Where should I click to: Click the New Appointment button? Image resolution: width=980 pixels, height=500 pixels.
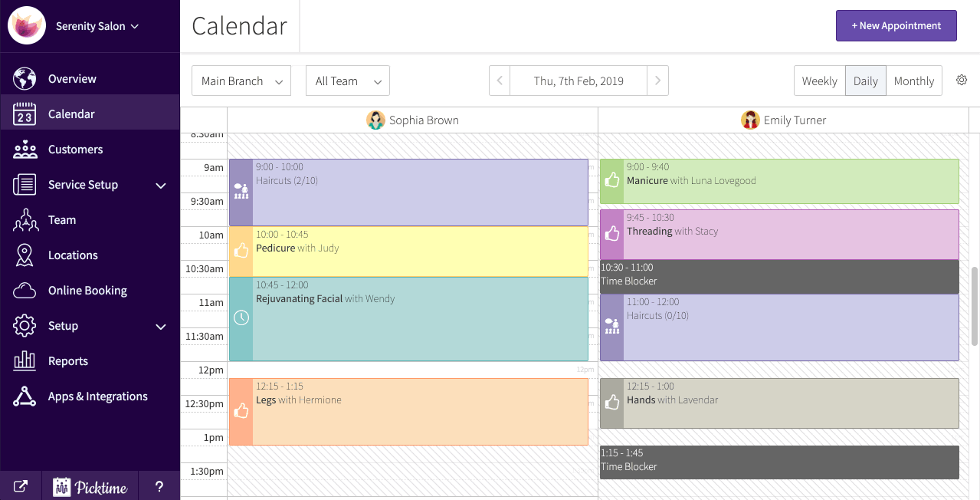(x=896, y=25)
